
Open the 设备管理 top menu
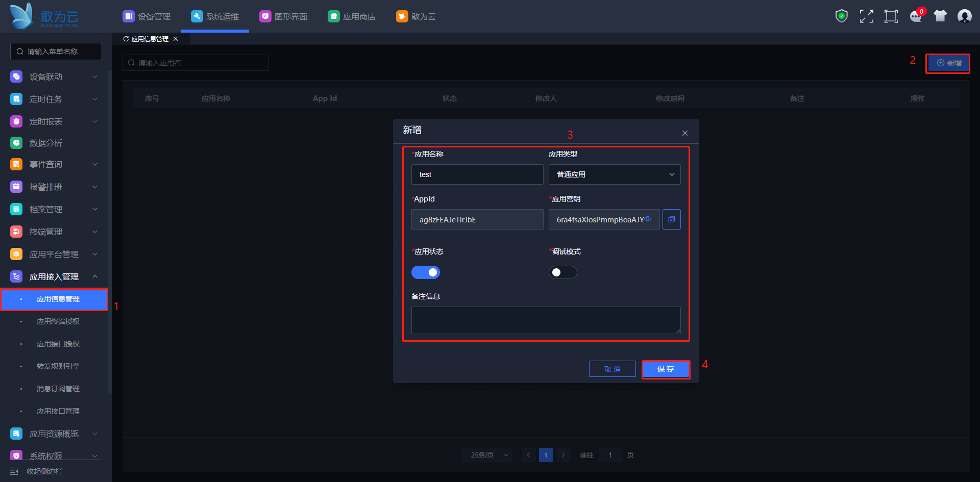coord(146,16)
